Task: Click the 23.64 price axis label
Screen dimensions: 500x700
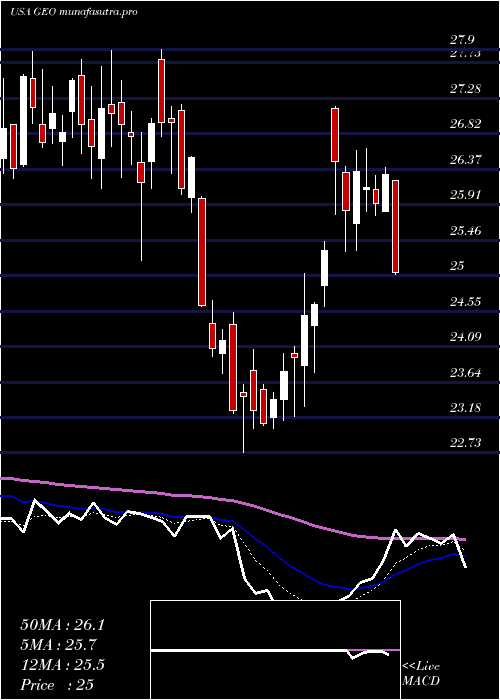Action: click(x=465, y=372)
